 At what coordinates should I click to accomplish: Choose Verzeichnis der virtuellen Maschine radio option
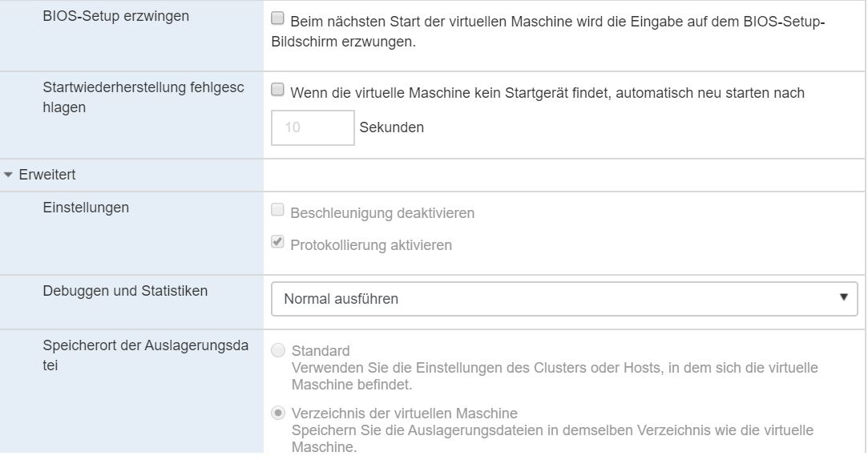click(x=278, y=413)
